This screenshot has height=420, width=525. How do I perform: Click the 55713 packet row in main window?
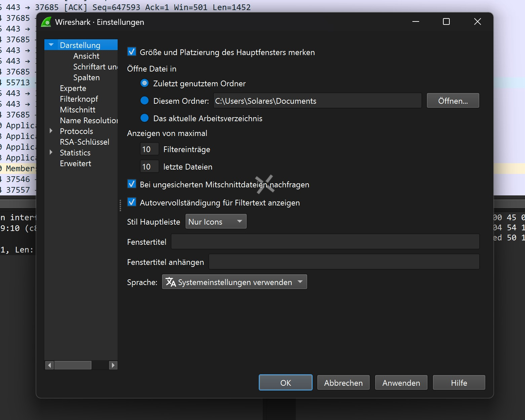point(18,83)
